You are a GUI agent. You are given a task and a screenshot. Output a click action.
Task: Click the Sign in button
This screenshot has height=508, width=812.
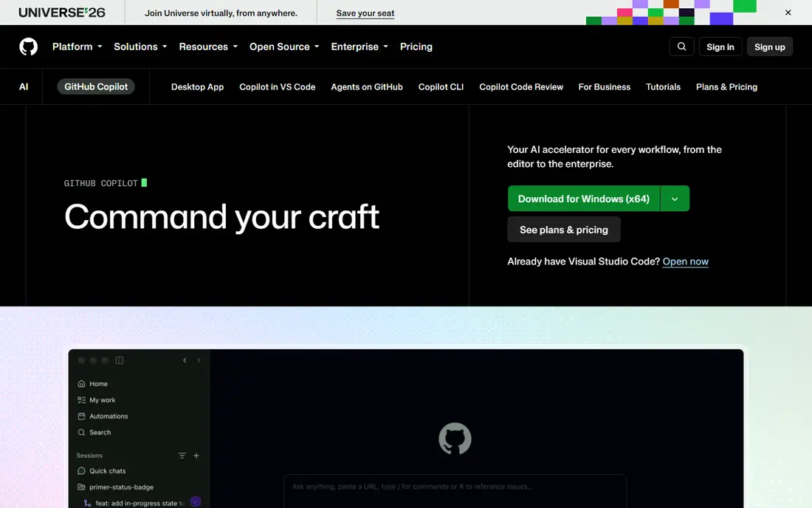(x=720, y=47)
